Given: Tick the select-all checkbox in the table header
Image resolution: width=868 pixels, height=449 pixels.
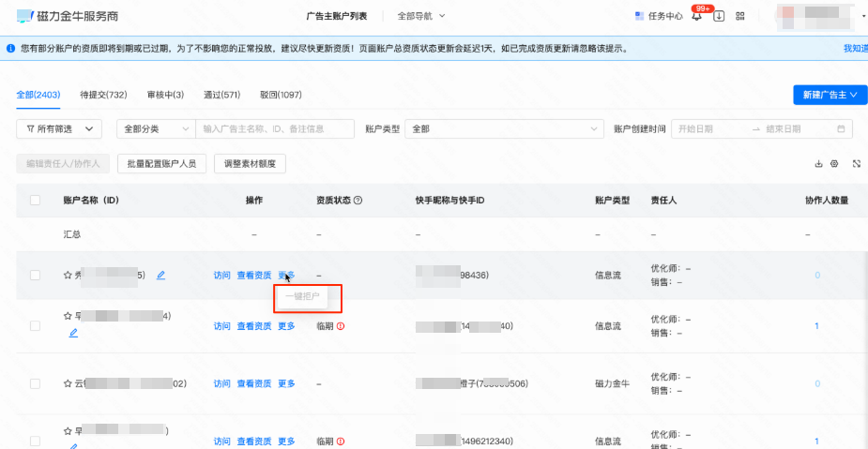Looking at the screenshot, I should pos(35,201).
